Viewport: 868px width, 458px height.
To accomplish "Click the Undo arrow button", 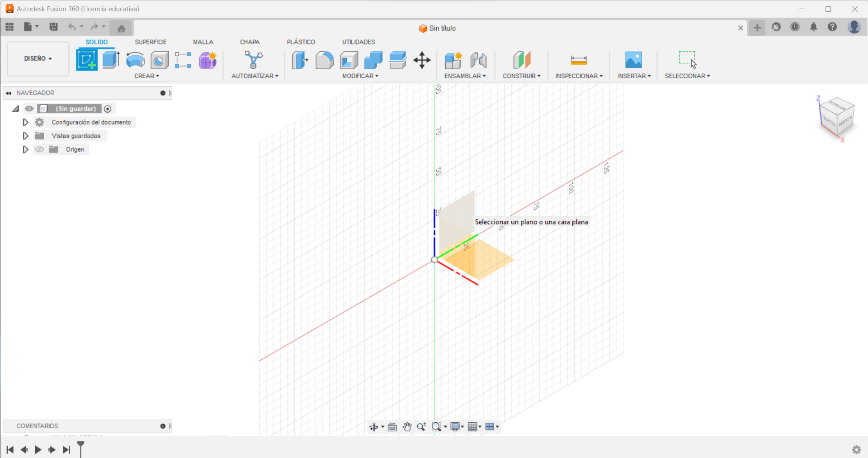I will click(72, 27).
